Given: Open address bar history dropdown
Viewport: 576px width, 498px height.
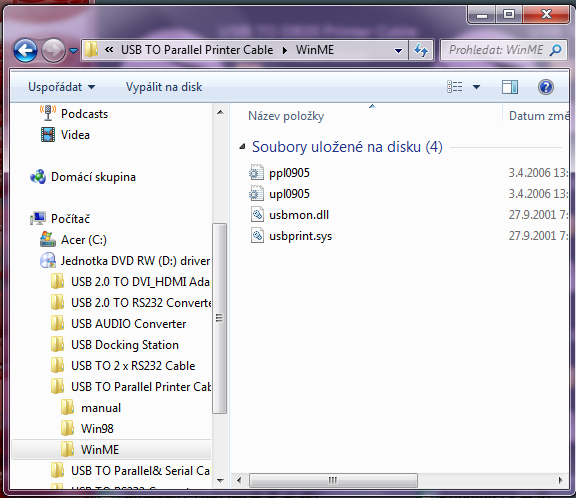Looking at the screenshot, I should pos(398,50).
